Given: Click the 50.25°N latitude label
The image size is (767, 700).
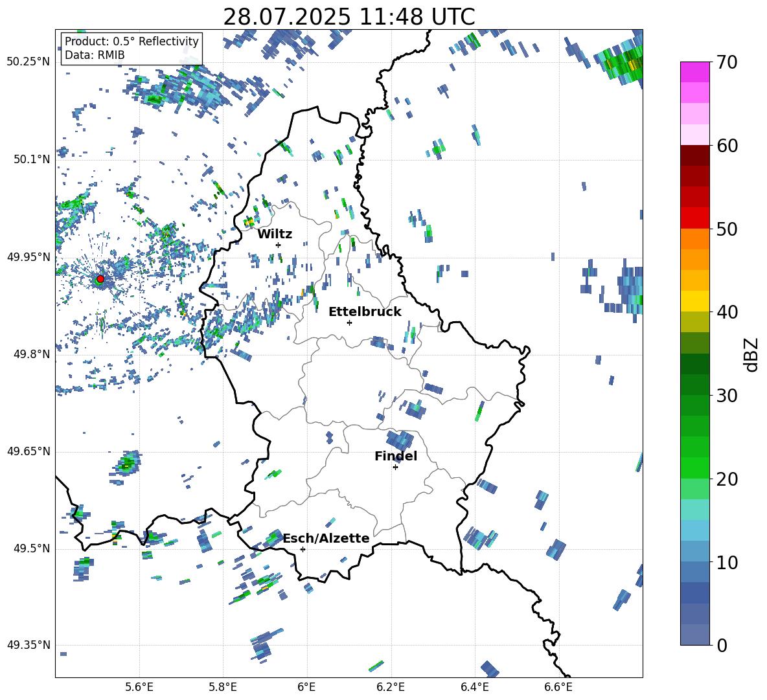Looking at the screenshot, I should [29, 62].
